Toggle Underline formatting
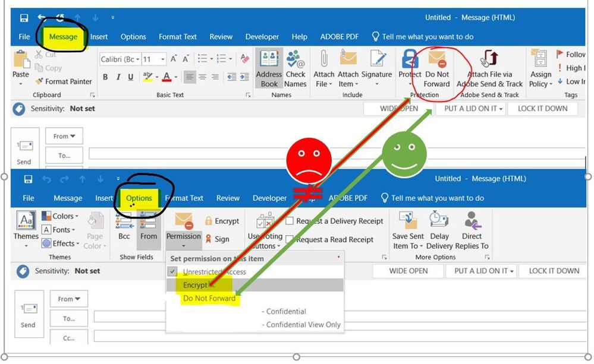Screen dimensions: 594x364 point(131,77)
